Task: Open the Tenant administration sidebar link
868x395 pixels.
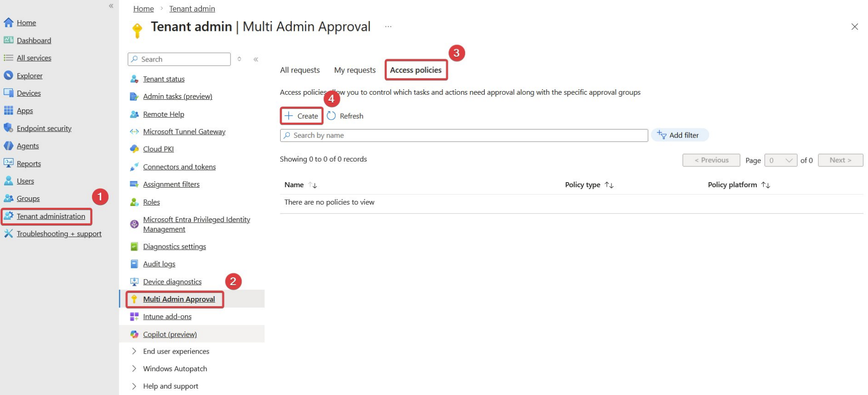Action: point(51,216)
